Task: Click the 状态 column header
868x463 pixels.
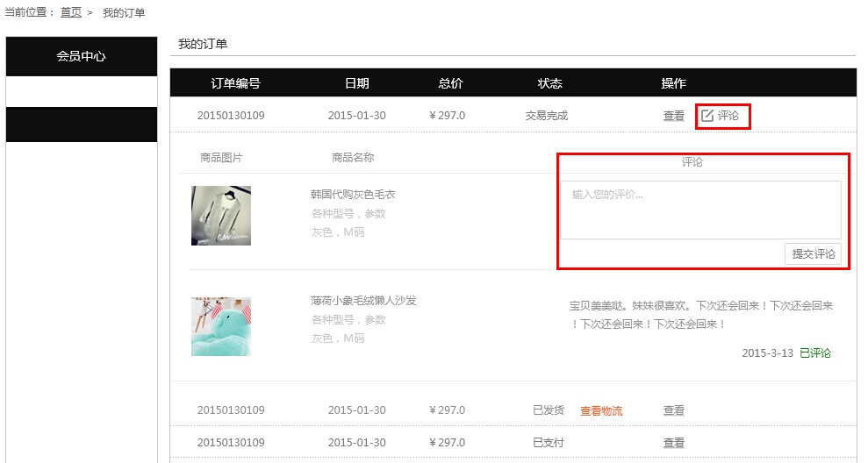Action: pos(549,83)
